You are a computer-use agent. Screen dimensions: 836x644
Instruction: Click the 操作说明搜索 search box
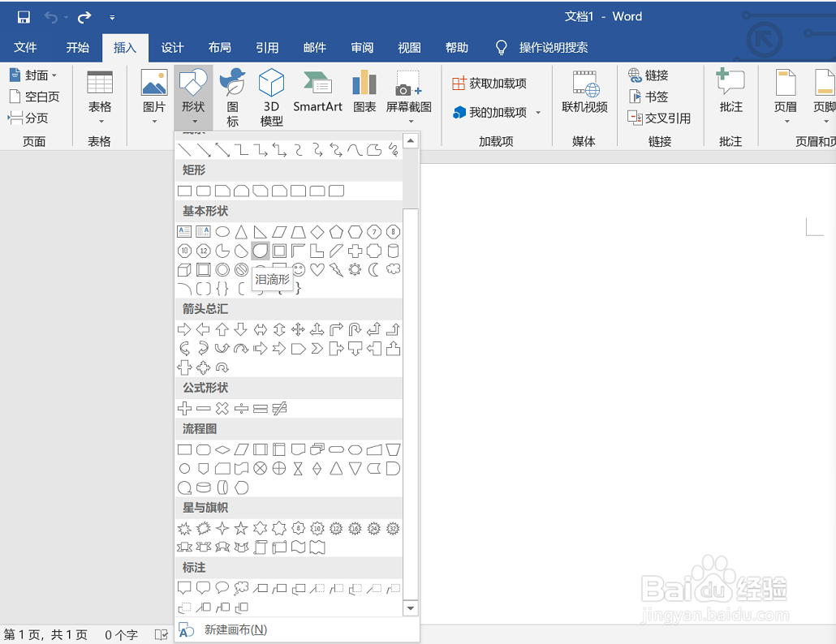tap(554, 47)
